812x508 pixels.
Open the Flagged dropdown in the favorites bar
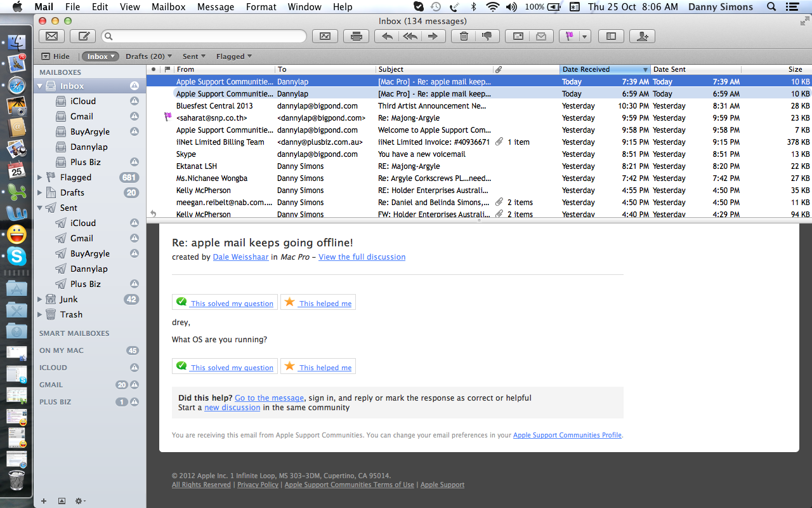[x=233, y=57]
